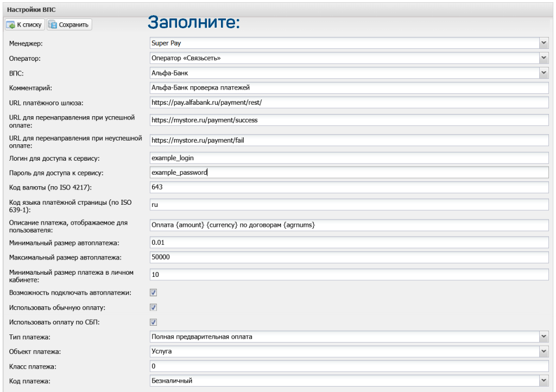Click the save disk icon
The width and height of the screenshot is (556, 392).
click(53, 24)
